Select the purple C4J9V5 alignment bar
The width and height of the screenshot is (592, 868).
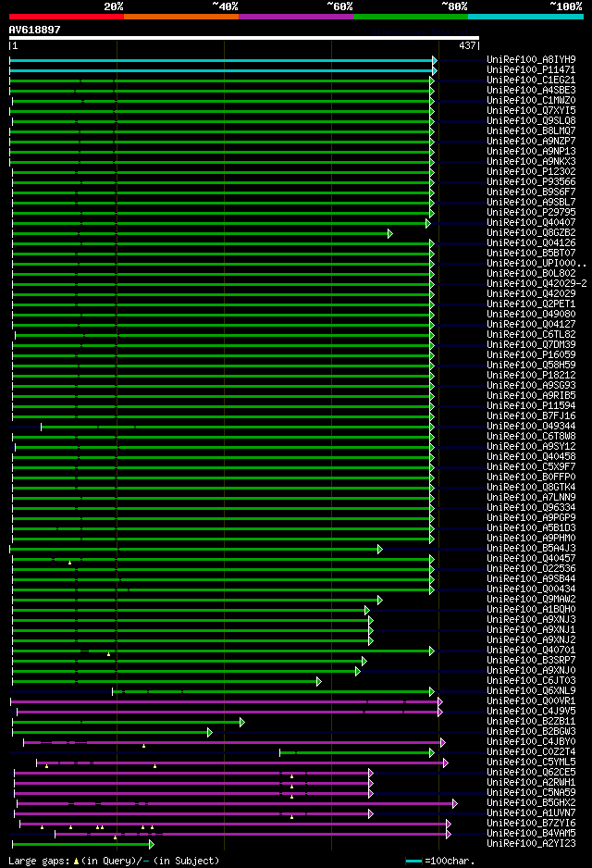pyautogui.click(x=228, y=712)
